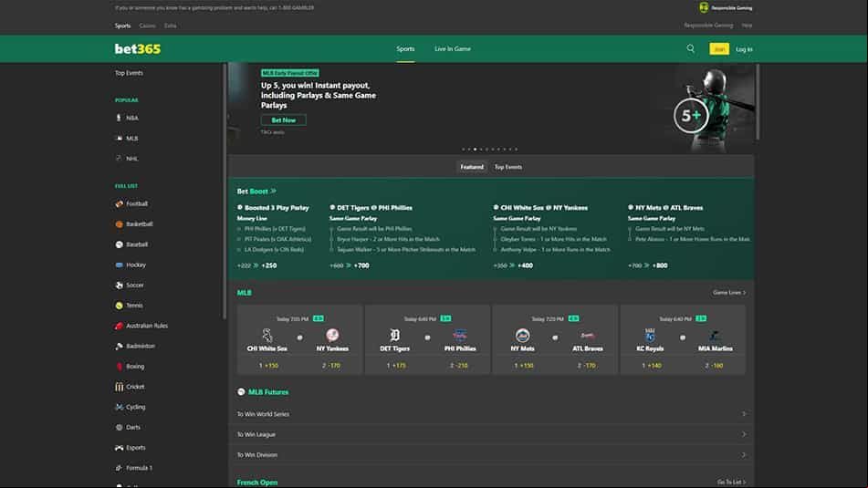
Task: Click the CHI White Sox team logo
Action: (267, 335)
